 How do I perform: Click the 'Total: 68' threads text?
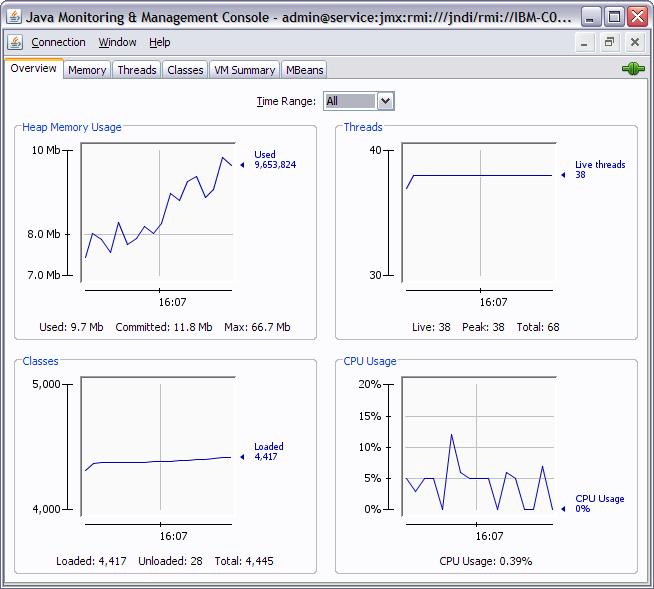coord(538,327)
